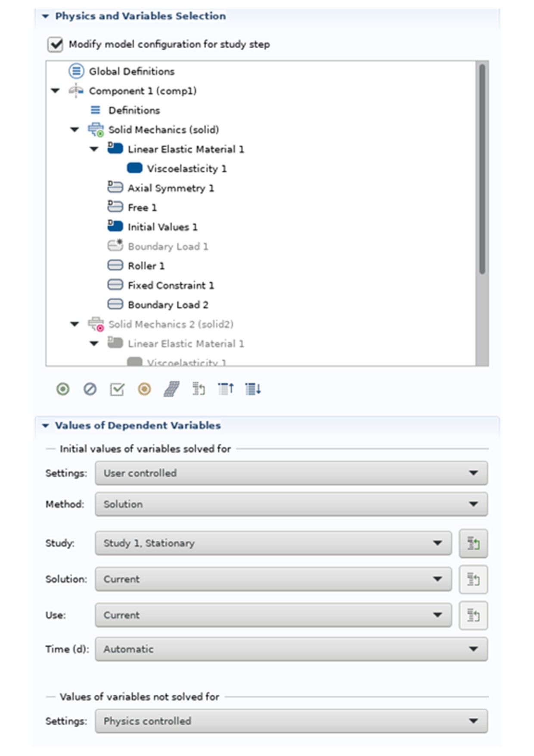Toggle Modify model configuration for study step

[x=55, y=44]
